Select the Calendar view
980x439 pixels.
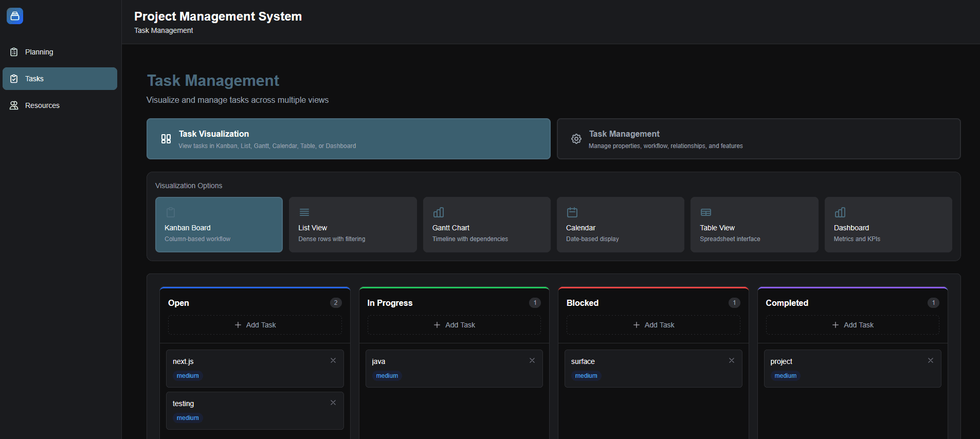[x=621, y=225]
